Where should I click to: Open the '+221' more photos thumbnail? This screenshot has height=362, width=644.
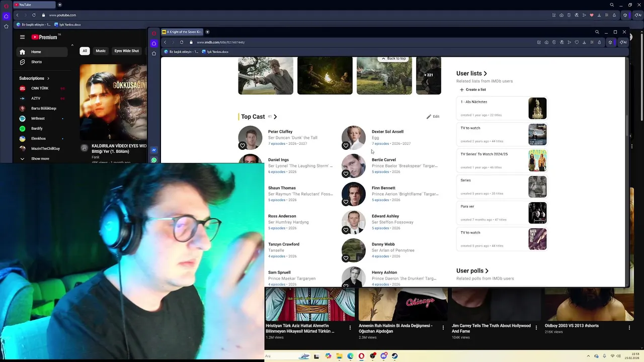point(429,75)
